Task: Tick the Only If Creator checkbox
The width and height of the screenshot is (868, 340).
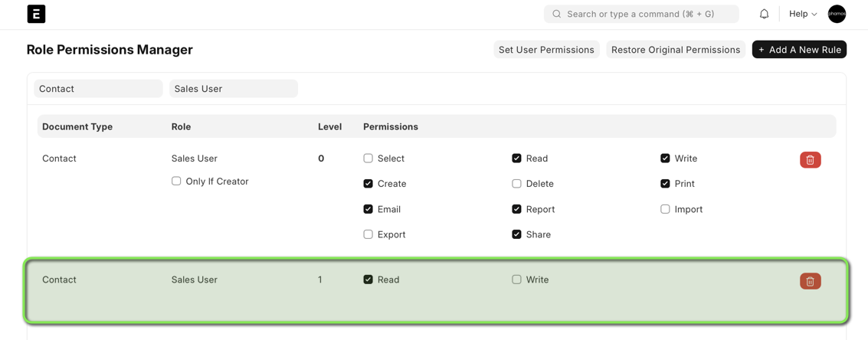Action: (176, 181)
